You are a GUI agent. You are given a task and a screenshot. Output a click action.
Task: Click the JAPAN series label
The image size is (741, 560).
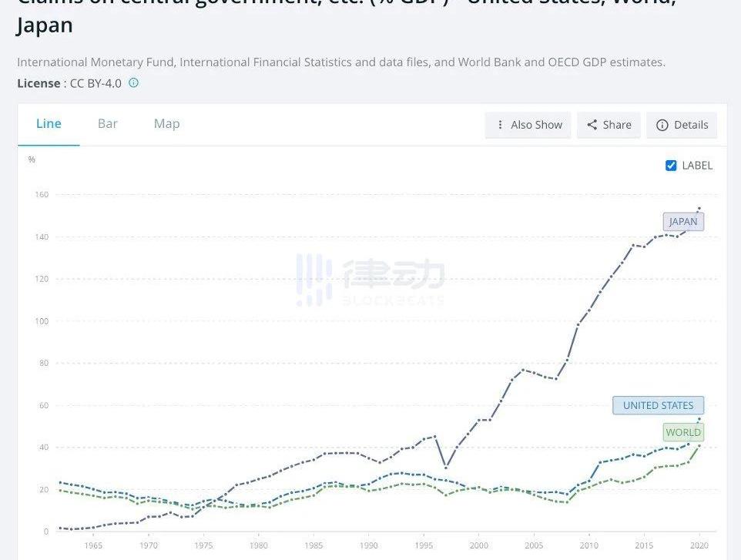(683, 222)
